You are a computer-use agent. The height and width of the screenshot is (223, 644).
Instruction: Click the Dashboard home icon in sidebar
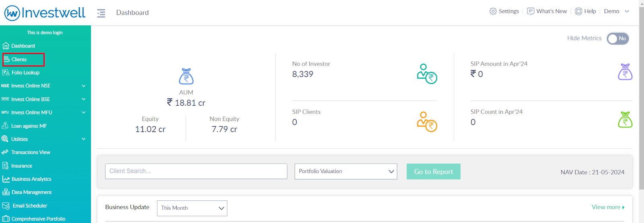pyautogui.click(x=6, y=46)
